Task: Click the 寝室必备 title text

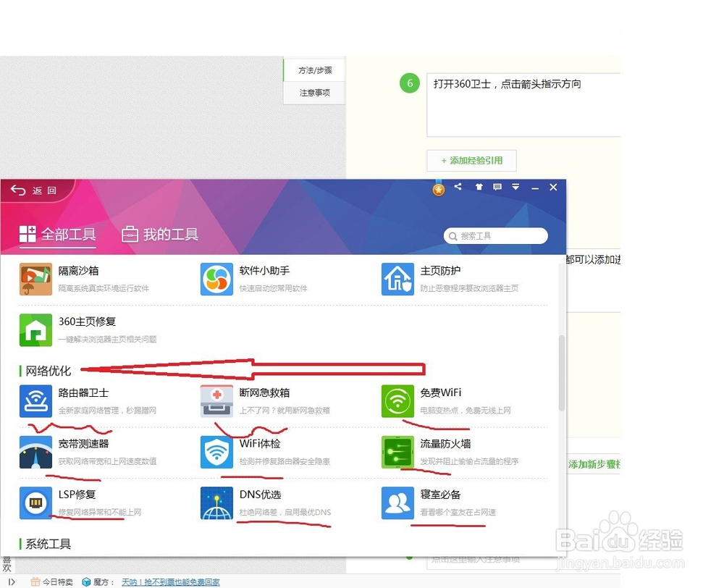Action: (440, 495)
